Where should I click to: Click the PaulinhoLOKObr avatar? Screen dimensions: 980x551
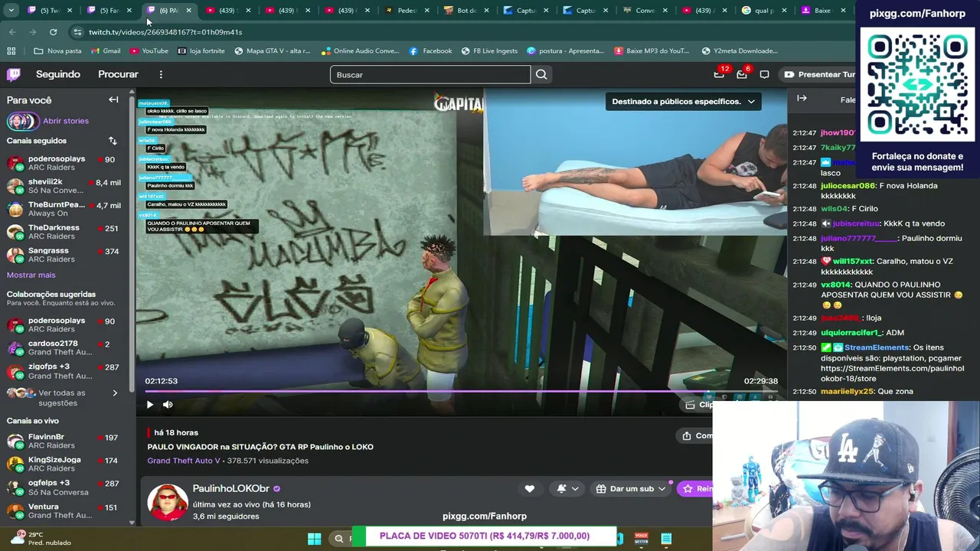click(168, 502)
